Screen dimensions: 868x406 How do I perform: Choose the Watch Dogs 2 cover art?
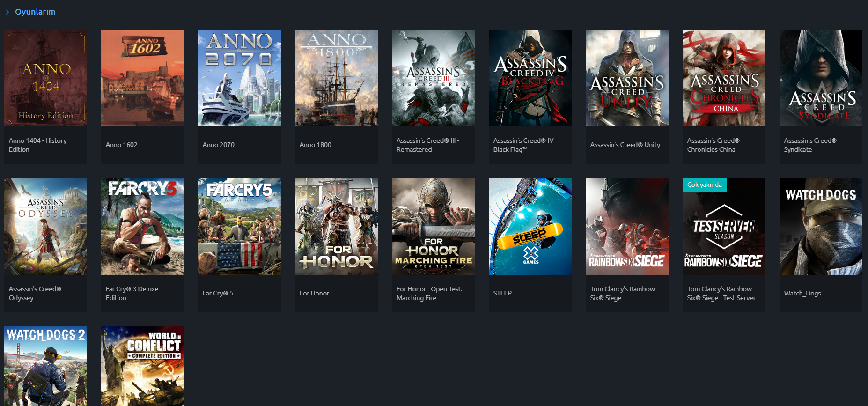[x=45, y=366]
